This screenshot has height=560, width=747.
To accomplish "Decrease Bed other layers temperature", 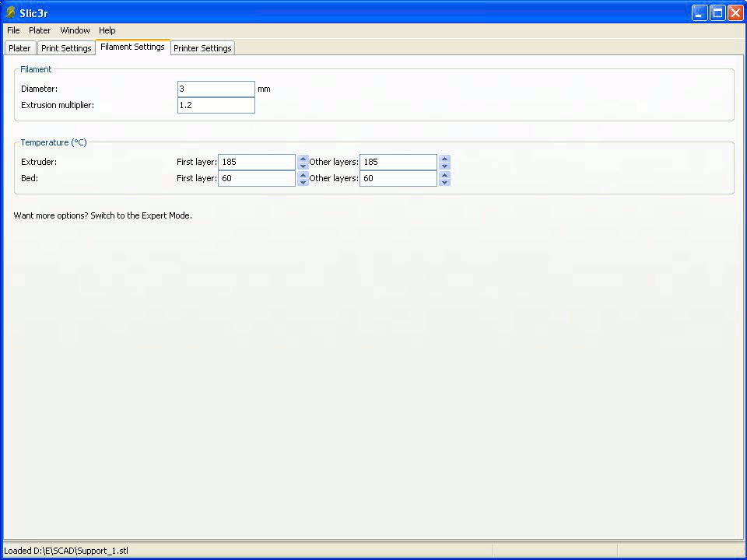I will click(444, 182).
